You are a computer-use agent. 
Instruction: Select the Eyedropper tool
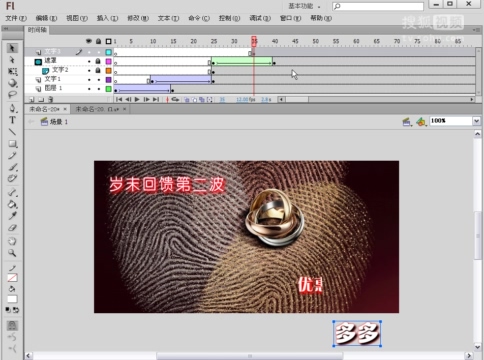pyautogui.click(x=12, y=216)
